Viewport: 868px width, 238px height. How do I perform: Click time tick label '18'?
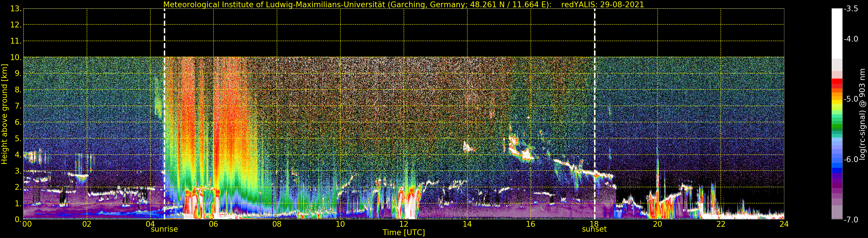[594, 224]
